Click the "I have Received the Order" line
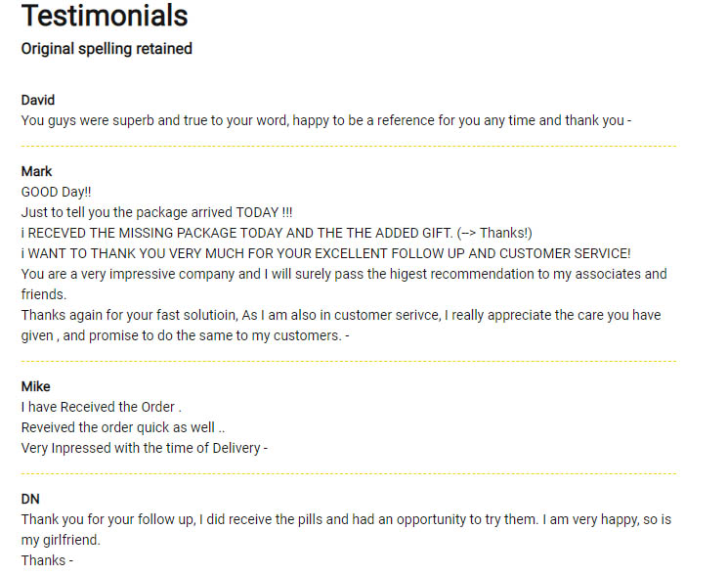728x575 pixels. tap(102, 408)
